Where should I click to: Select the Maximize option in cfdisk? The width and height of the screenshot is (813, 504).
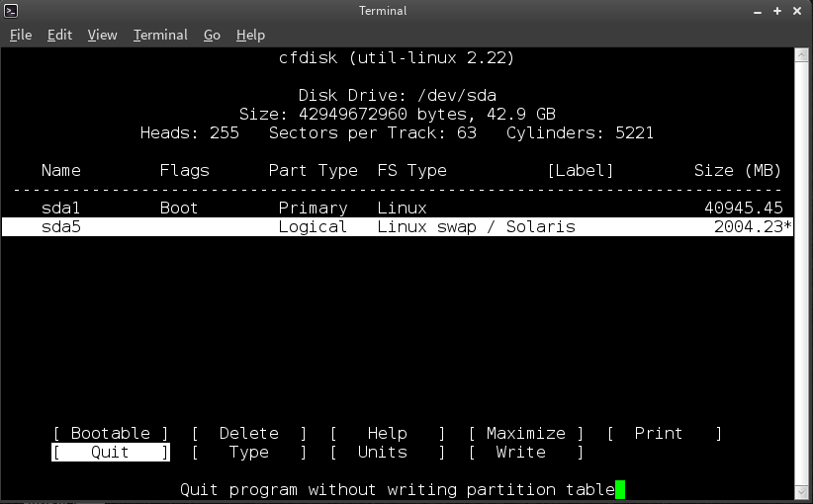tap(526, 433)
